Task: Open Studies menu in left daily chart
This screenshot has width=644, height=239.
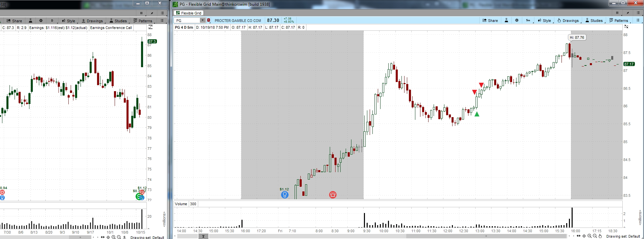Action: tap(118, 21)
